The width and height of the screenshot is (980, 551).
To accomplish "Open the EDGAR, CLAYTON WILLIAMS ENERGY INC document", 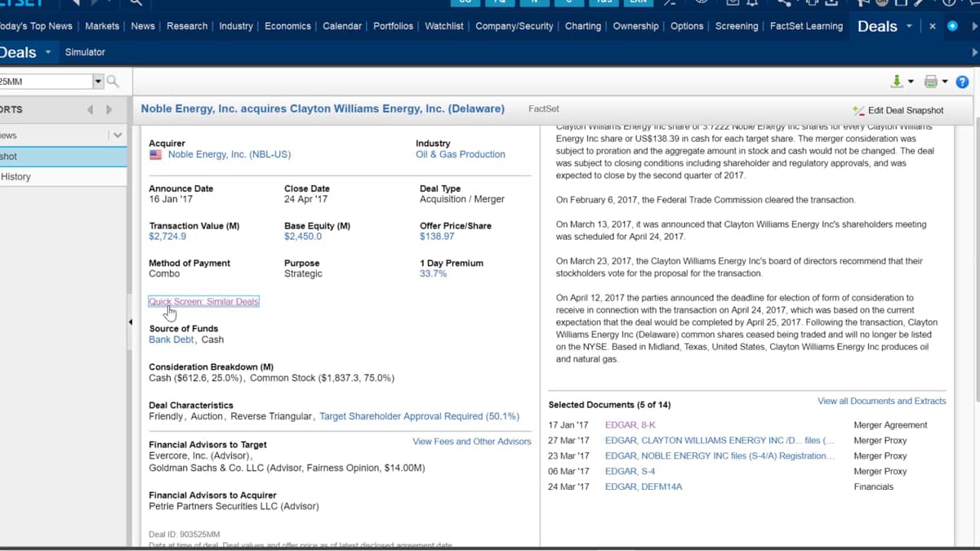I will [x=719, y=441].
